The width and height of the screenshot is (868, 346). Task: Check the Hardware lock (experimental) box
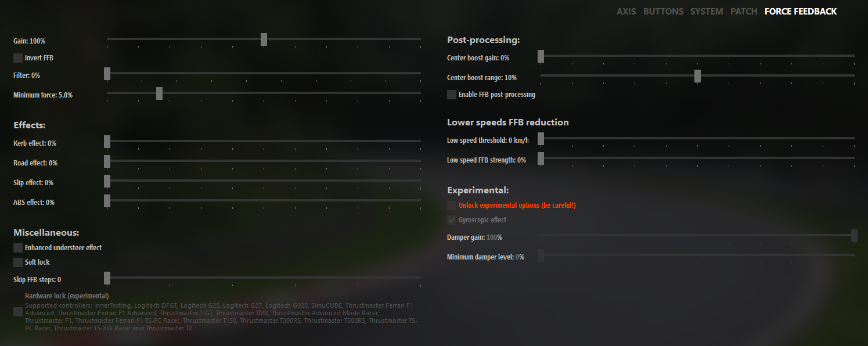click(18, 312)
